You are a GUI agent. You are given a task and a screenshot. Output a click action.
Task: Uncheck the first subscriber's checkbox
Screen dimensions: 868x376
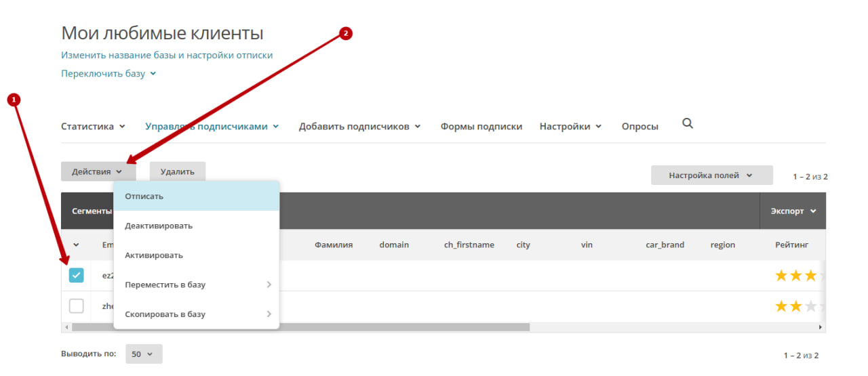pyautogui.click(x=77, y=275)
